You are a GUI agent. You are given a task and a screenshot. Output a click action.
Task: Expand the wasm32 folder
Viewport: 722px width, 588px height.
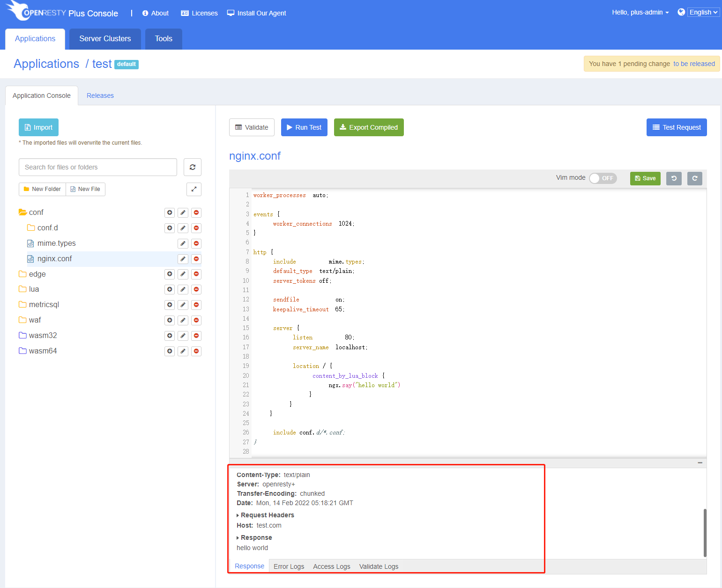22,335
